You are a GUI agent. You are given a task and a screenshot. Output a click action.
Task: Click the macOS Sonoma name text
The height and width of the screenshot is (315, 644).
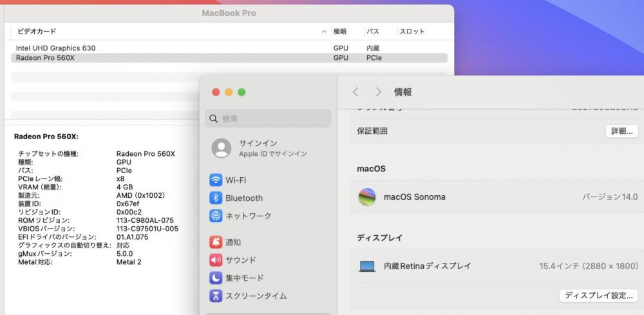coord(414,196)
